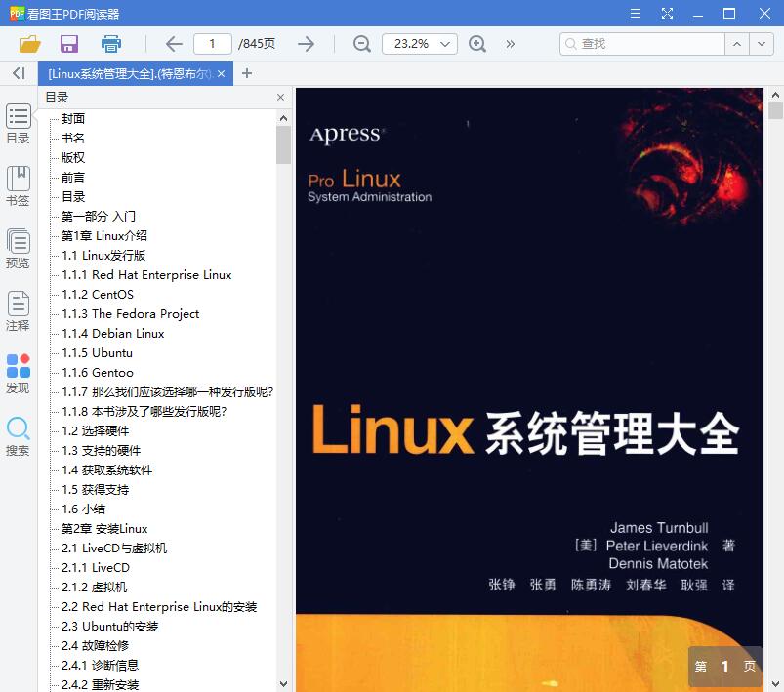Switch to the Linux系统管理大全 document tab
The image size is (784, 692).
(129, 74)
